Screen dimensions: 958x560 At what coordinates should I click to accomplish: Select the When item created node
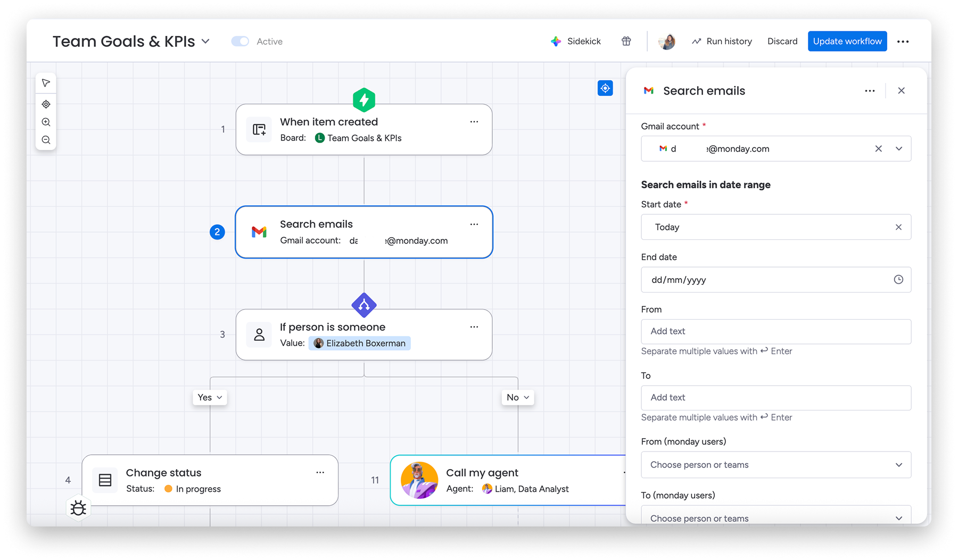(x=364, y=130)
